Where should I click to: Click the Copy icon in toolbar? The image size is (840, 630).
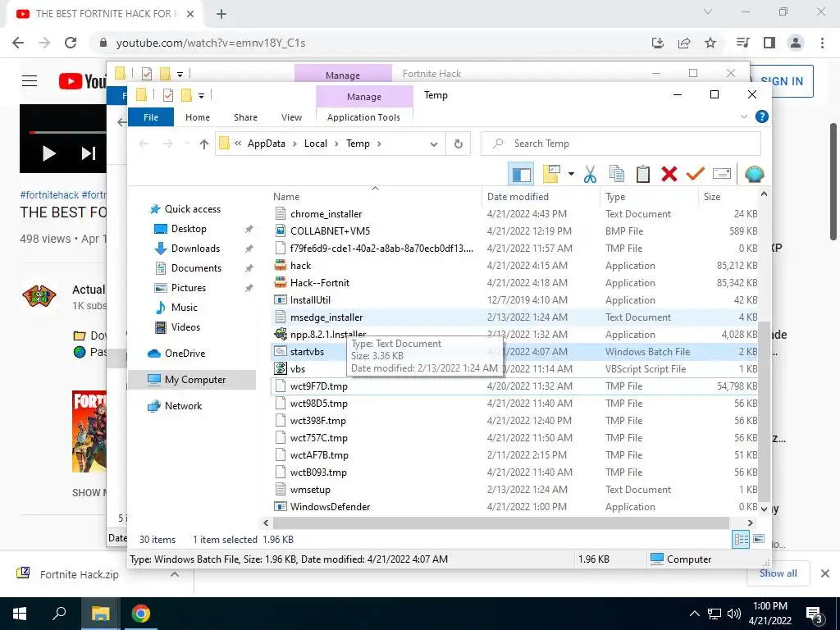(x=617, y=174)
